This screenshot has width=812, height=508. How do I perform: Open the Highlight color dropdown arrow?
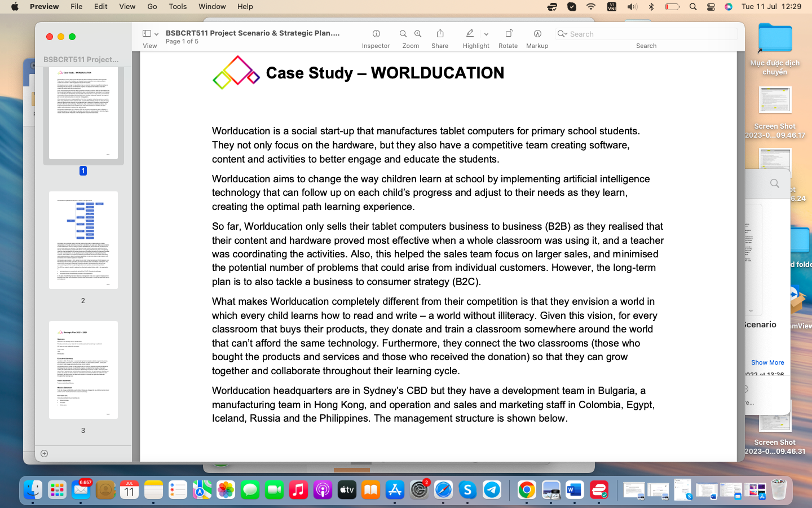pos(486,34)
